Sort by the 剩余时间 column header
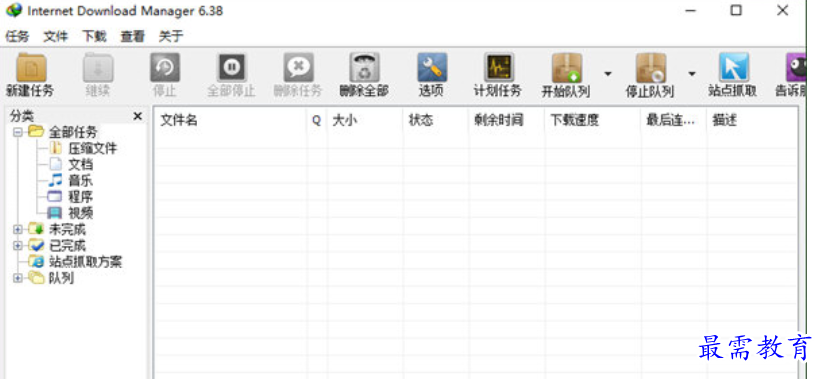Viewport: 820px width, 379px height. click(x=506, y=120)
